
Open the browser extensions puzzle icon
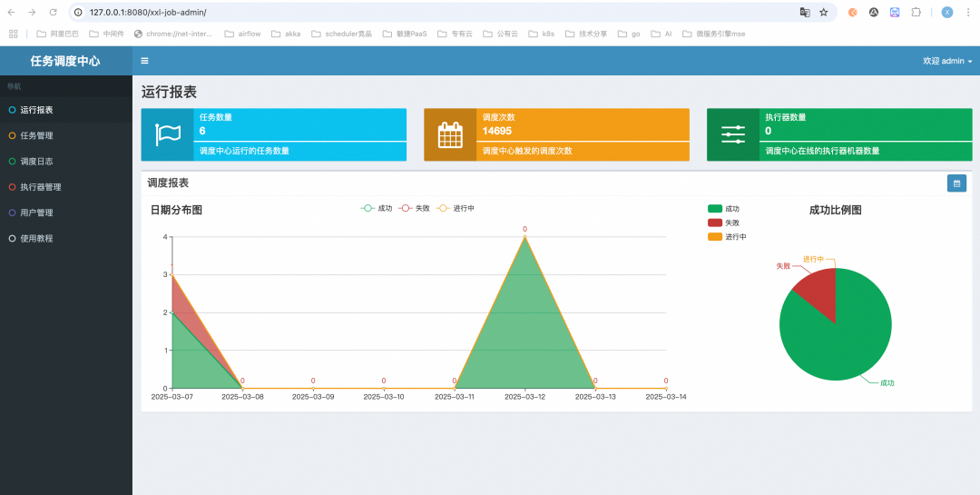916,13
